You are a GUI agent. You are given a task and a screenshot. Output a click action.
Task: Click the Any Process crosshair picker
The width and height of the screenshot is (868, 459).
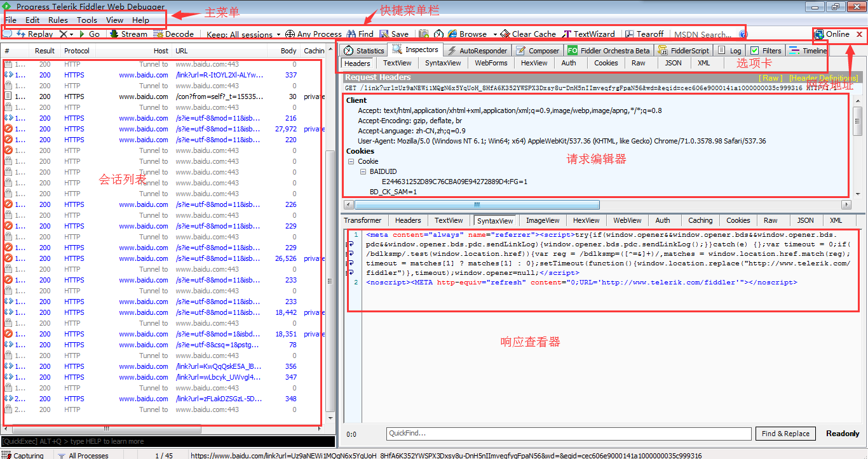coord(313,34)
